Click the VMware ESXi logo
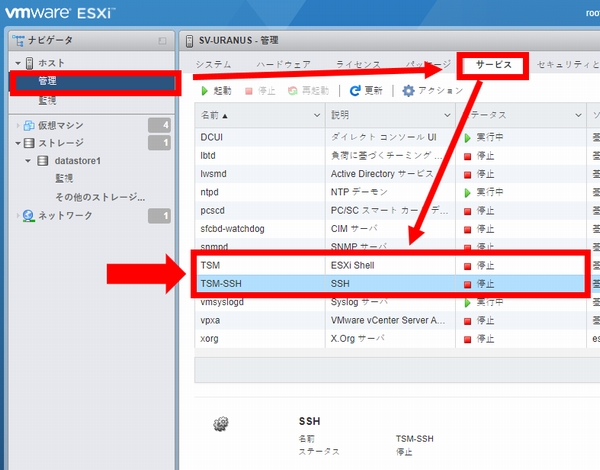600x470 pixels. [59, 13]
